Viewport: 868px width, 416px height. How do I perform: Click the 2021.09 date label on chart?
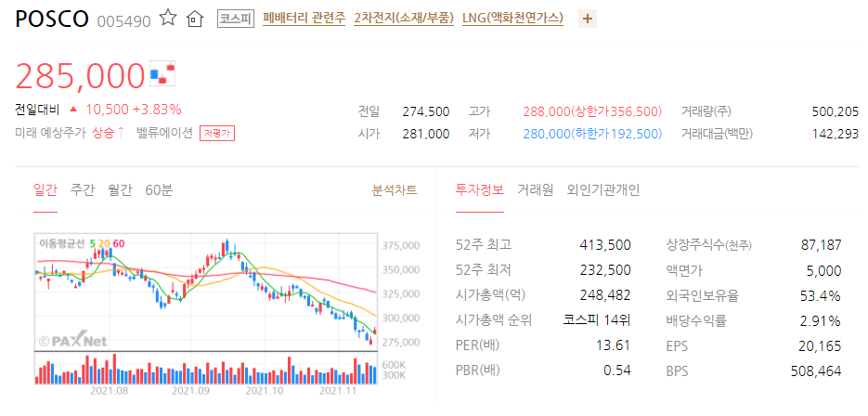coord(191,391)
